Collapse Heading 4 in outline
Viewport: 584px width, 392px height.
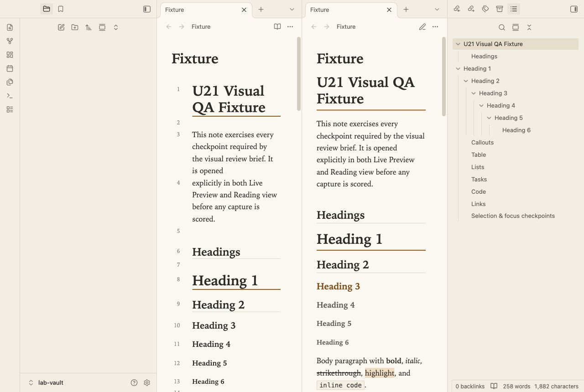tap(481, 106)
